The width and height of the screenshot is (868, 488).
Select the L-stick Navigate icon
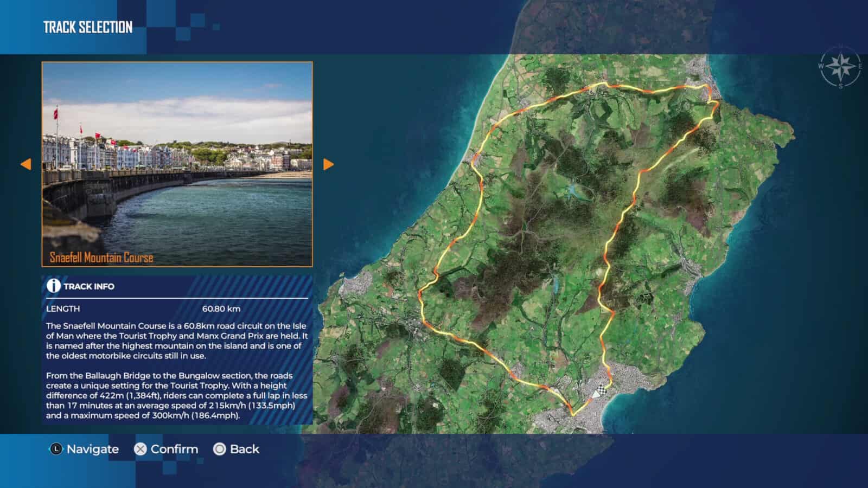coord(55,449)
